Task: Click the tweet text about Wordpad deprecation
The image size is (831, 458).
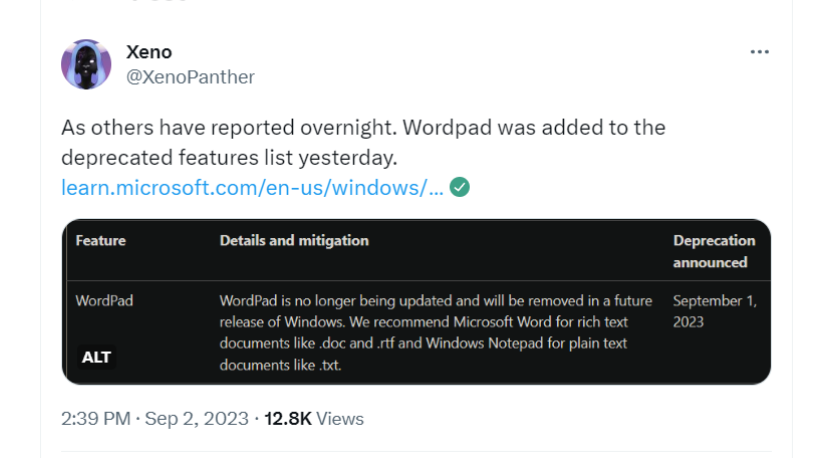Action: coord(363,143)
